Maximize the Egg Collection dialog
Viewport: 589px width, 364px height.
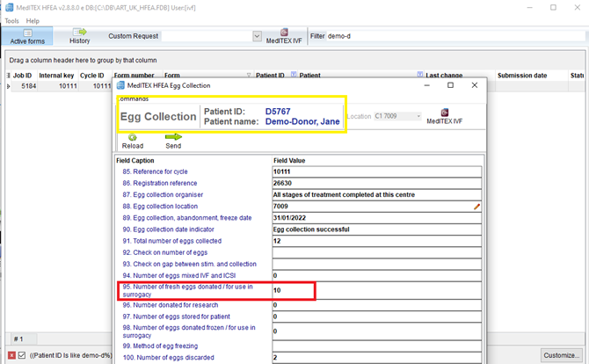pyautogui.click(x=450, y=85)
